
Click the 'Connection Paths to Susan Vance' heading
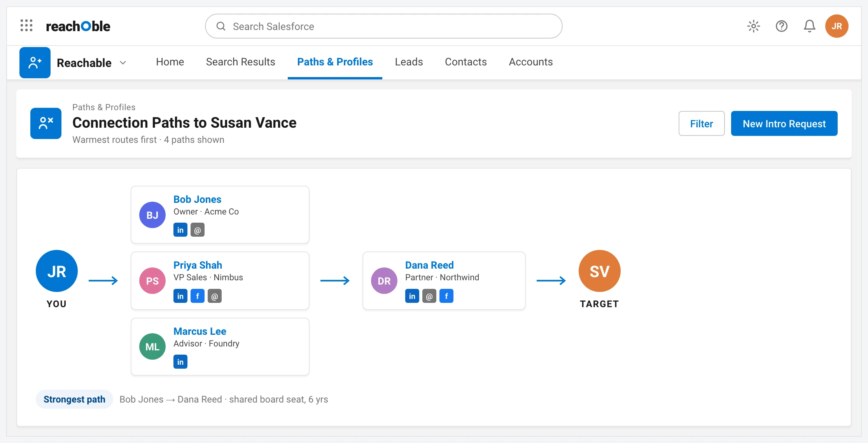(x=184, y=123)
